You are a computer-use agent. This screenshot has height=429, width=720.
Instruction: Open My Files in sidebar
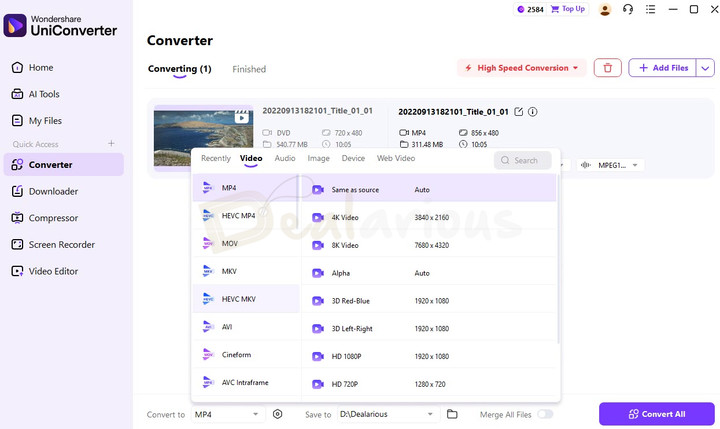pyautogui.click(x=36, y=121)
